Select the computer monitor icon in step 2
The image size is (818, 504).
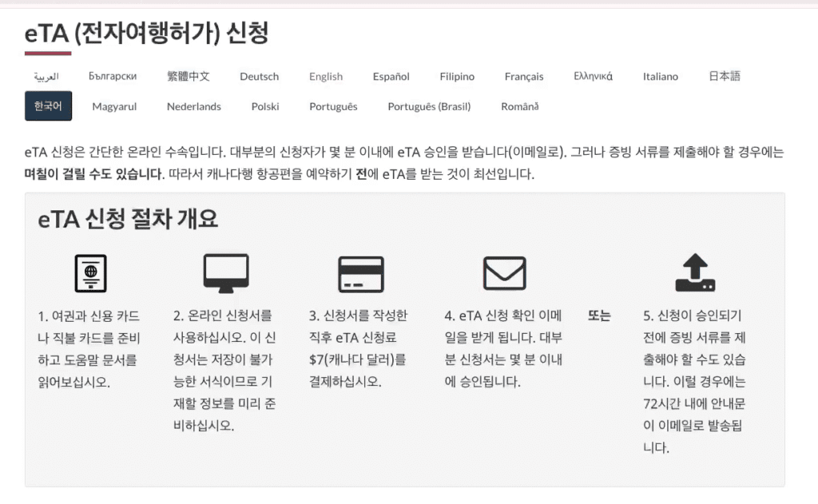pyautogui.click(x=226, y=273)
